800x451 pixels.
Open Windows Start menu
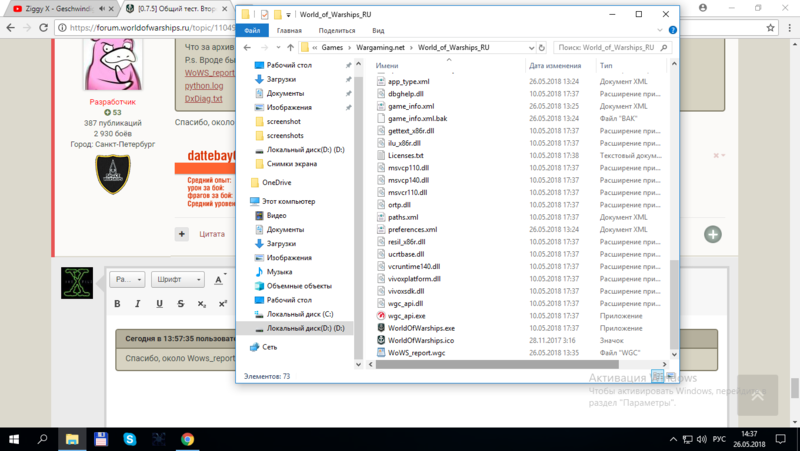(14, 439)
